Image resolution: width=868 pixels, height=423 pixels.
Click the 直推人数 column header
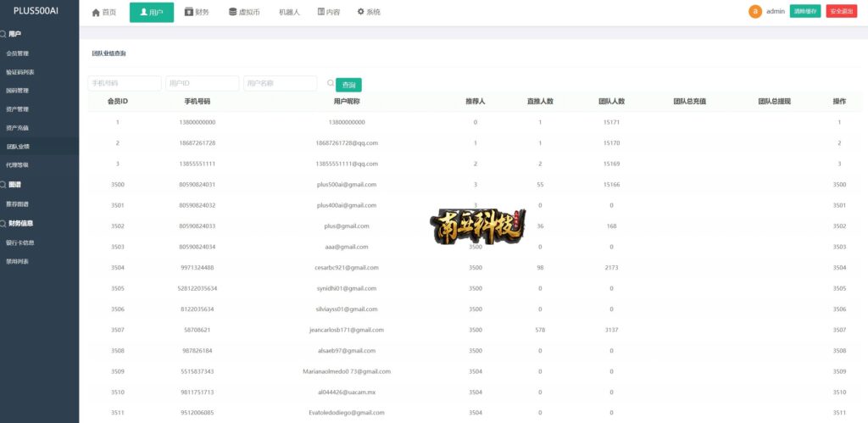(x=540, y=102)
